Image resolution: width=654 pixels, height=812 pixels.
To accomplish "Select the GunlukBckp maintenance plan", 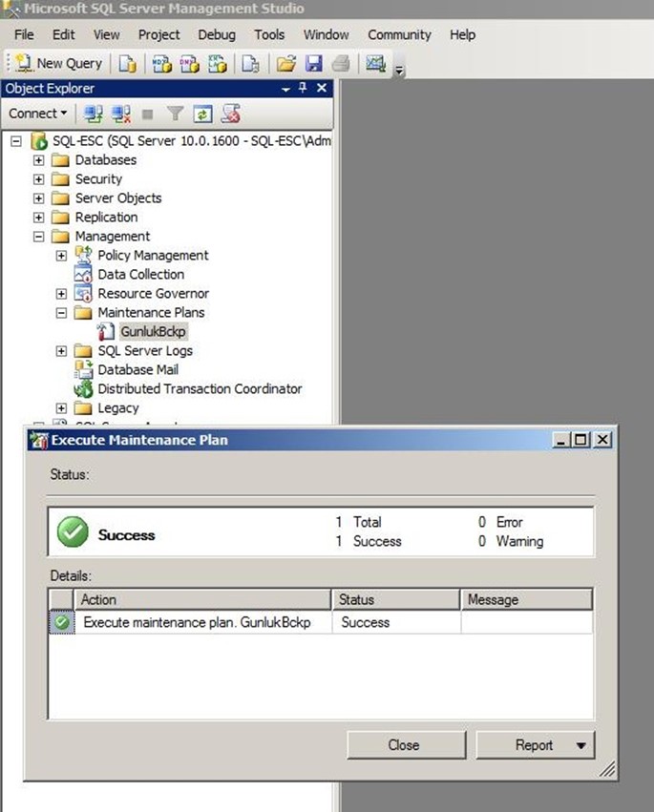I will tap(153, 331).
